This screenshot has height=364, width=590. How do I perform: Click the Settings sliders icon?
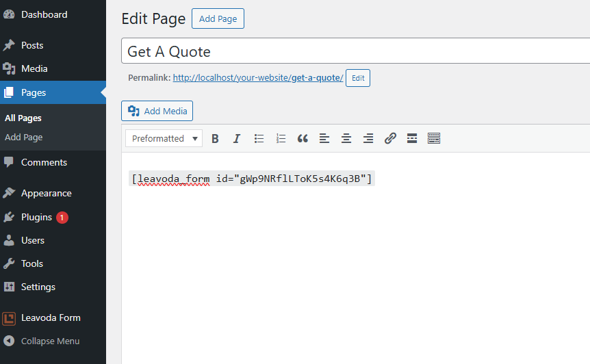(x=9, y=287)
